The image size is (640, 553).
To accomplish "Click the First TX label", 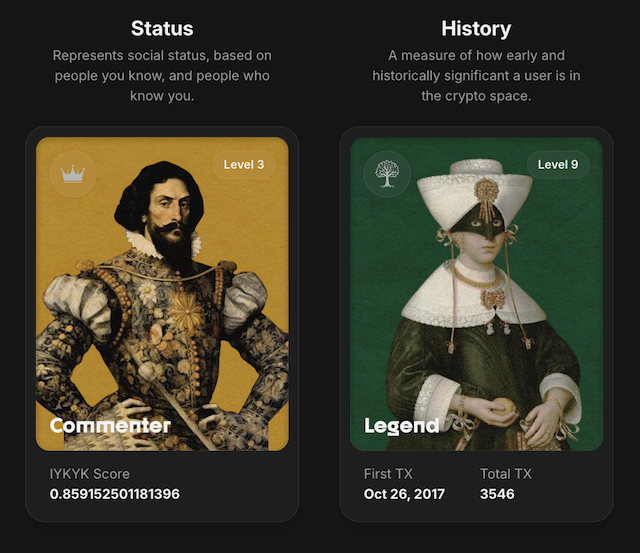I will pos(388,474).
